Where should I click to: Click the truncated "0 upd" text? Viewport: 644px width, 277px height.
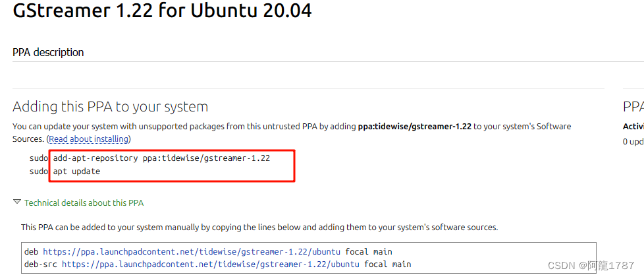(633, 142)
